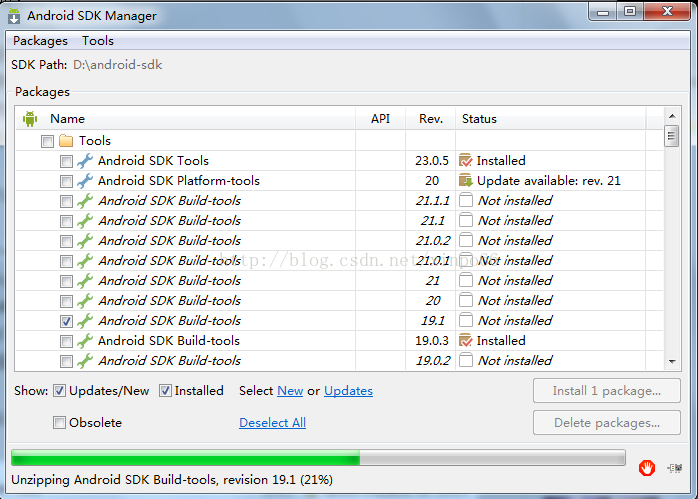Viewport: 698px width, 499px height.
Task: Minimize the Android SDK Manager window
Action: [x=603, y=12]
